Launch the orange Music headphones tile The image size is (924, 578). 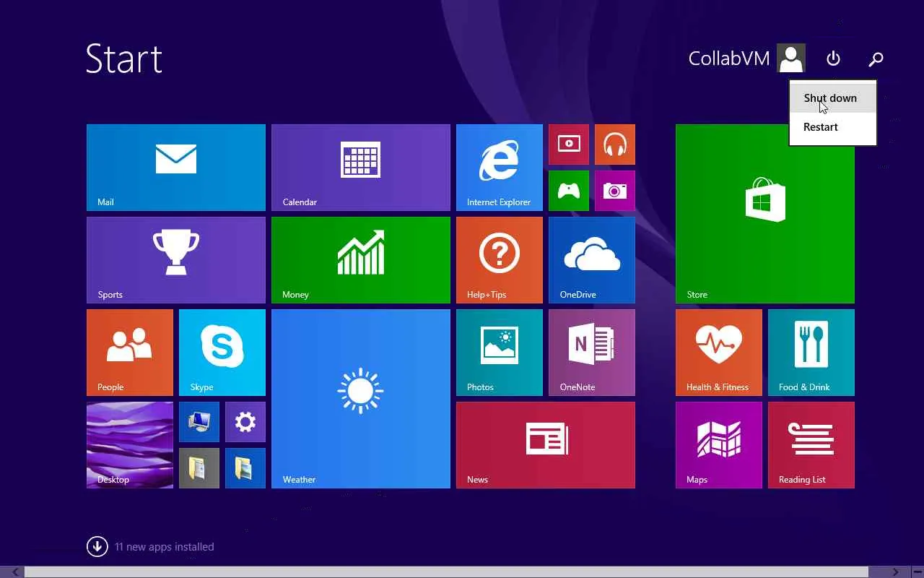click(615, 144)
